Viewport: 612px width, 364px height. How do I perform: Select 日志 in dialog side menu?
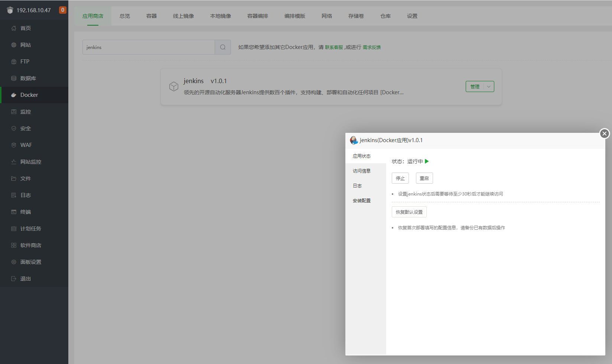tap(366, 186)
